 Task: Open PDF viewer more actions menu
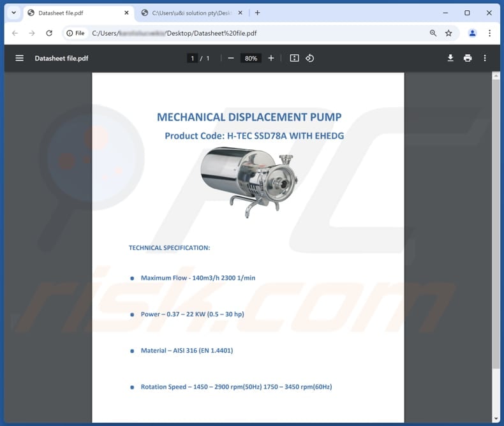(485, 58)
